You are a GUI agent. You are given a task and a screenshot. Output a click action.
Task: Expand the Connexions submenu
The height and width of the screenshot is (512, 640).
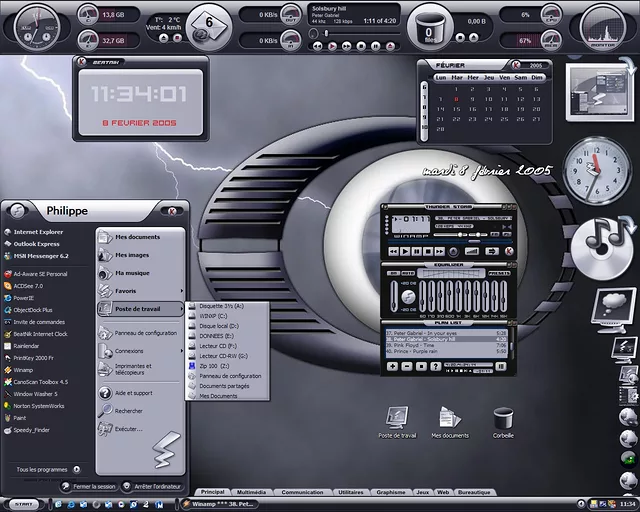(129, 351)
